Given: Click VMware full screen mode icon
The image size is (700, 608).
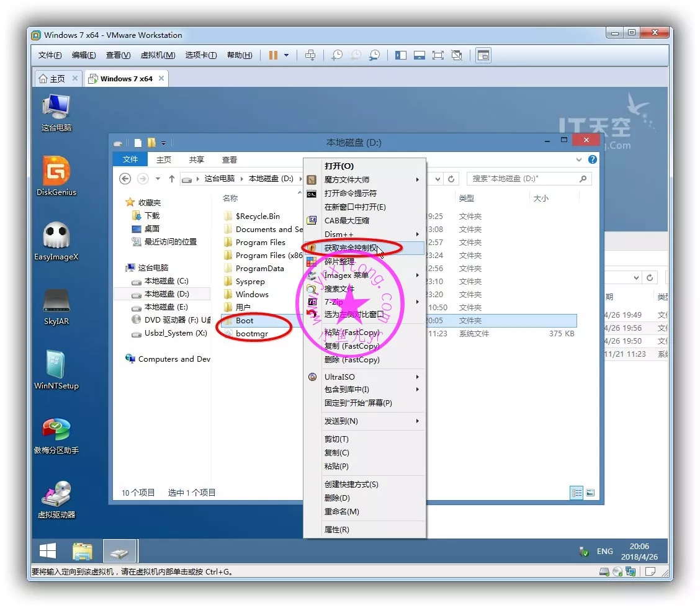Looking at the screenshot, I should (x=437, y=55).
